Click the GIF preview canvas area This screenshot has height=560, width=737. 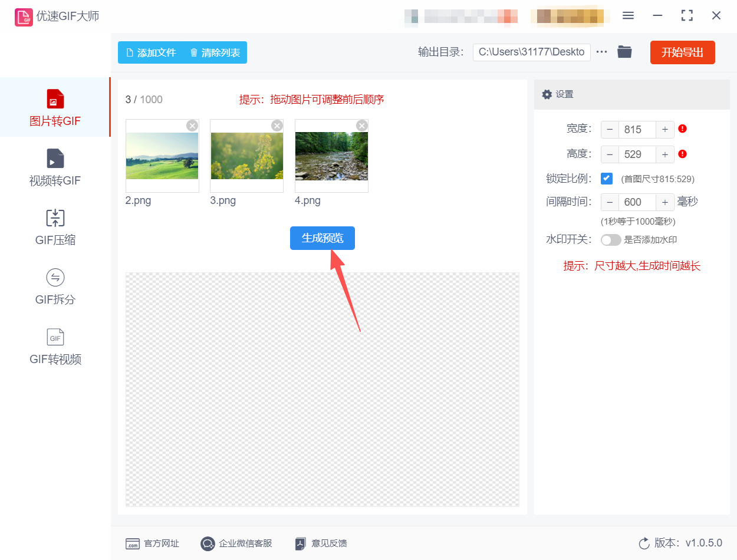coord(323,389)
